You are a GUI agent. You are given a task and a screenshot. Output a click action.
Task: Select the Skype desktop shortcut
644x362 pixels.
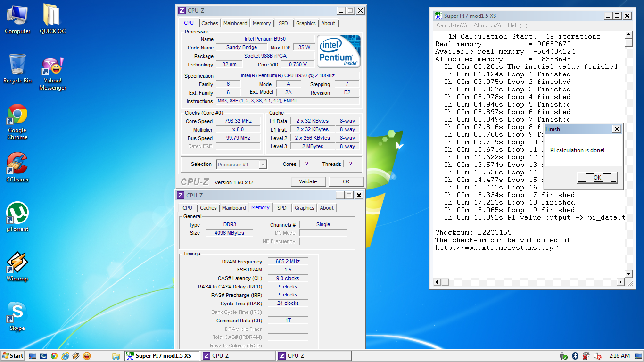pyautogui.click(x=17, y=316)
